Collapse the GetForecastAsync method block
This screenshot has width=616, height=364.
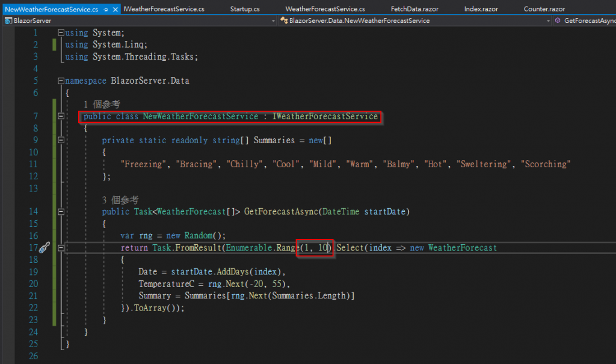61,212
